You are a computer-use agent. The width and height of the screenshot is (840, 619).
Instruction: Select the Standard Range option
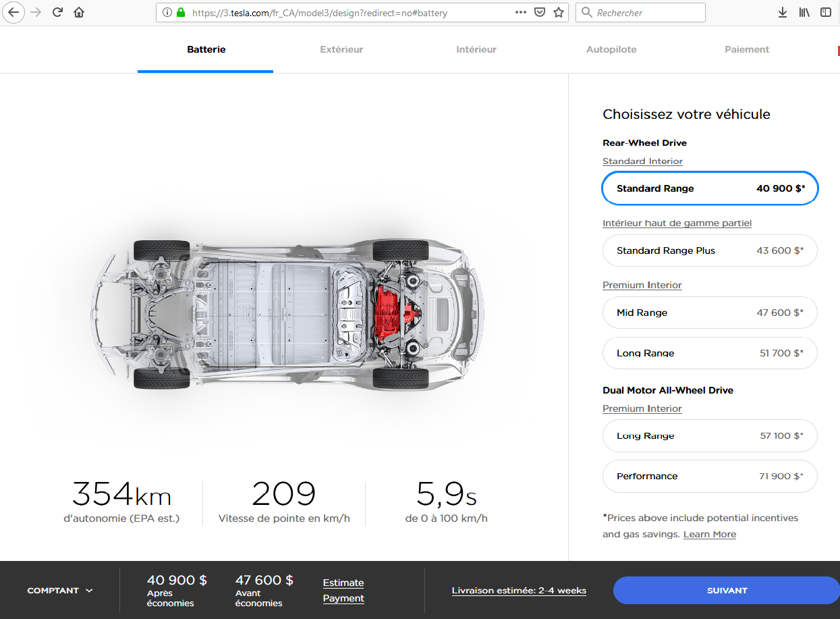point(709,188)
